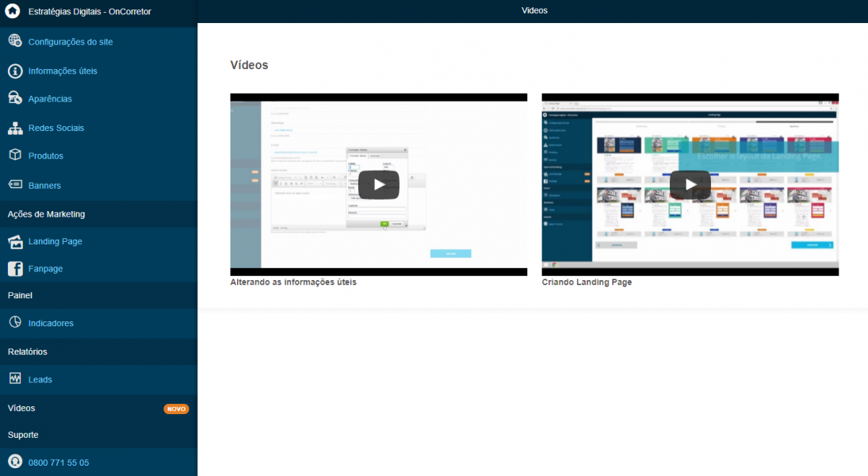
Task: Click Estratégias Digitais - OnCorretor title
Action: pos(90,11)
